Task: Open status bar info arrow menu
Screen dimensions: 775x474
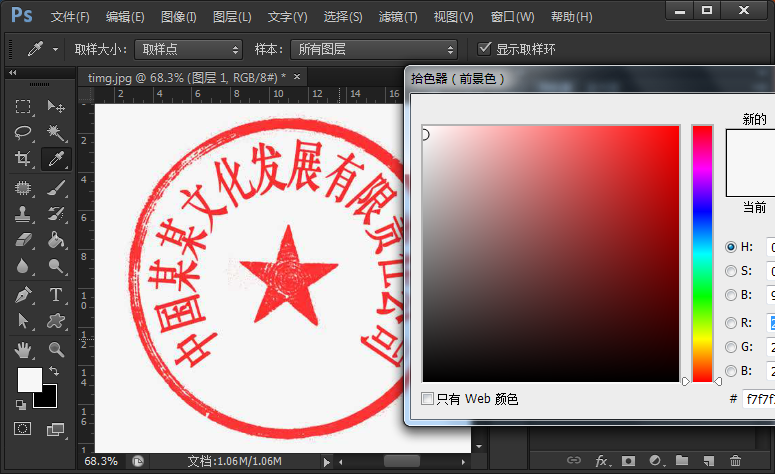Action: pos(326,462)
